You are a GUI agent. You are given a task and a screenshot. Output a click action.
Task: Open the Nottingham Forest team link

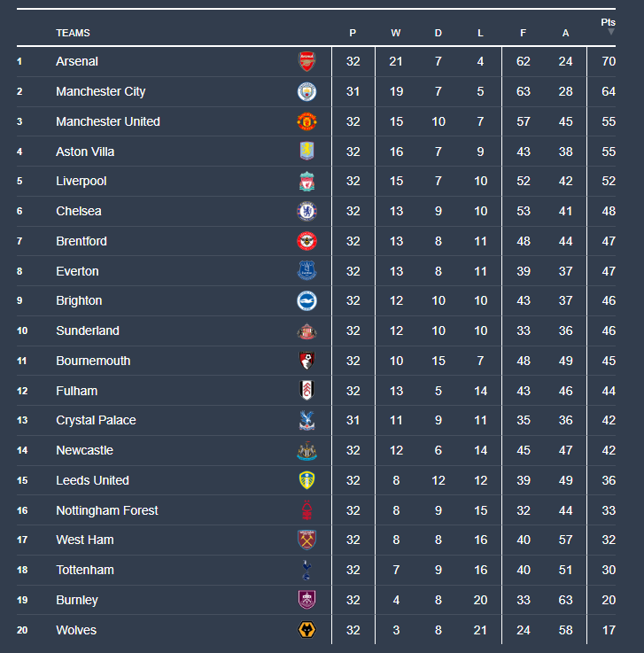coord(106,510)
